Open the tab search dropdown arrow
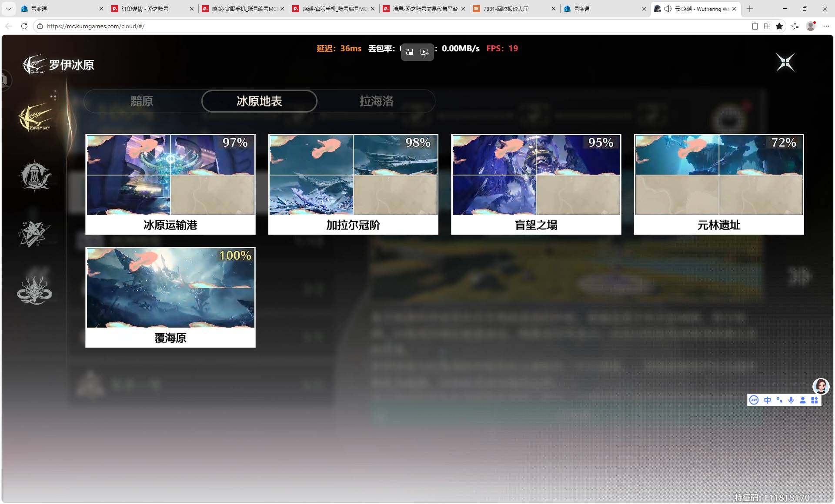 pos(8,9)
